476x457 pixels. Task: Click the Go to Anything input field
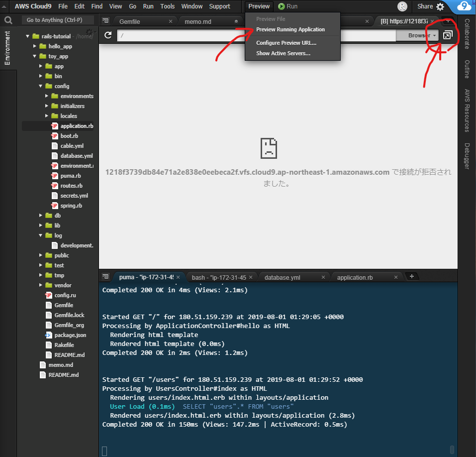point(57,20)
